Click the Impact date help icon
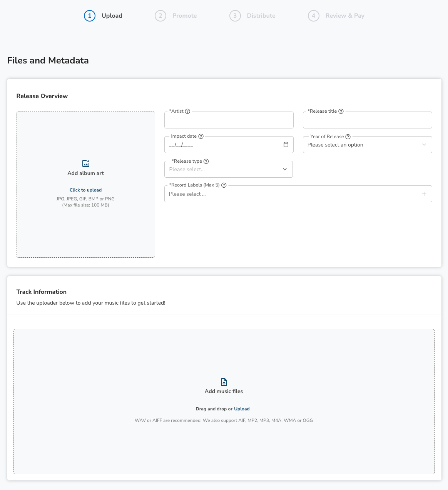This screenshot has height=490, width=448. pos(201,136)
